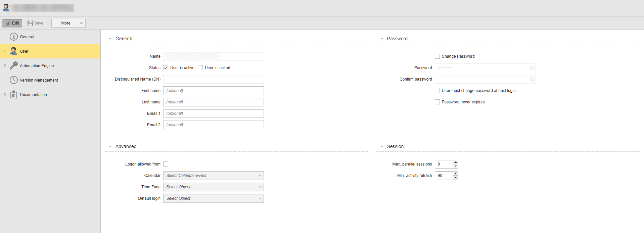Click the Distinguished Name (DN) field
644x233 pixels.
pyautogui.click(x=214, y=79)
